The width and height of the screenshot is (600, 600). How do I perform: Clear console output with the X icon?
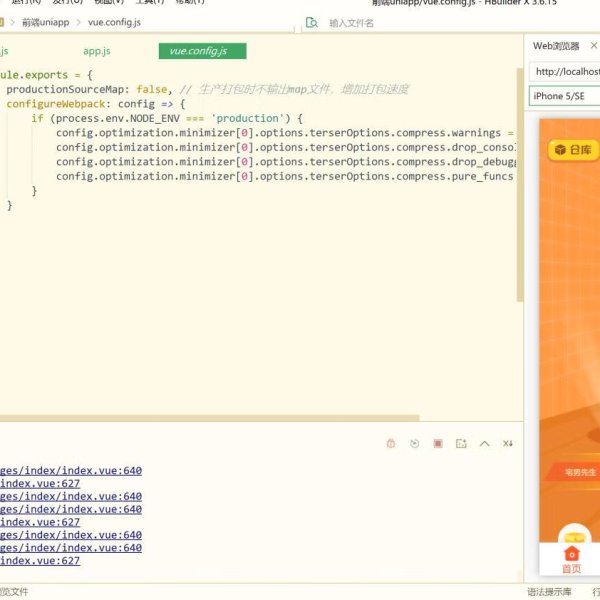pos(508,443)
